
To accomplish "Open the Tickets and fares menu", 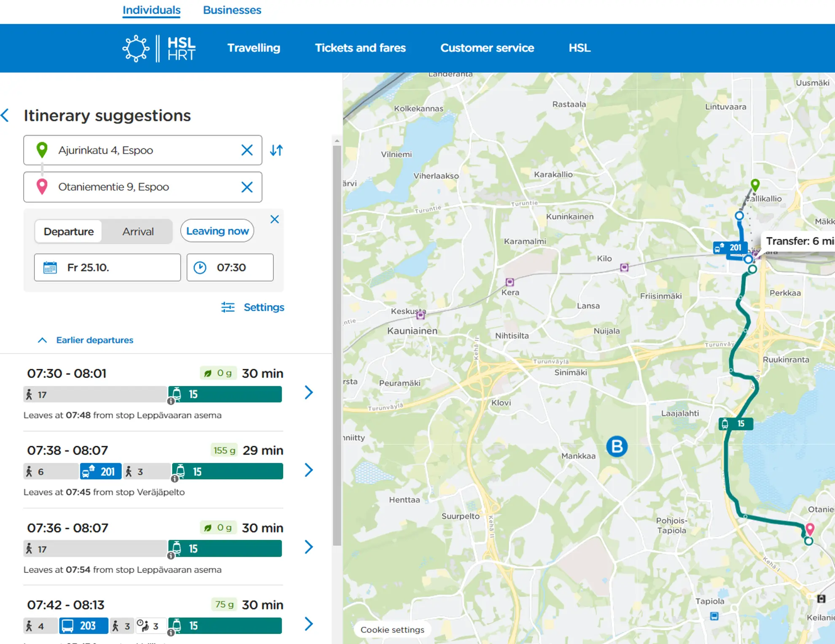I will [360, 48].
